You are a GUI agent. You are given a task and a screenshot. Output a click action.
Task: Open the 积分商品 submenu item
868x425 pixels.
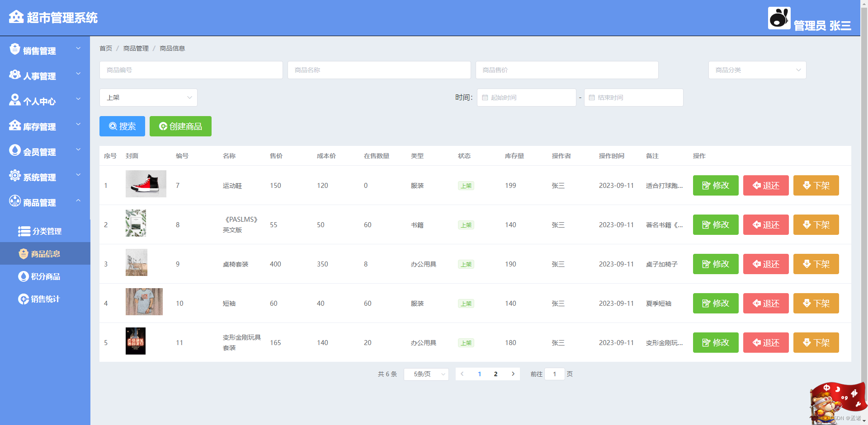pyautogui.click(x=45, y=276)
